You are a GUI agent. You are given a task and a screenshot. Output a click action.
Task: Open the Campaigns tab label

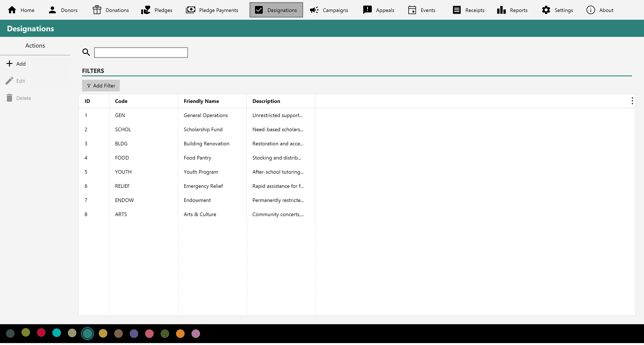[x=336, y=10]
